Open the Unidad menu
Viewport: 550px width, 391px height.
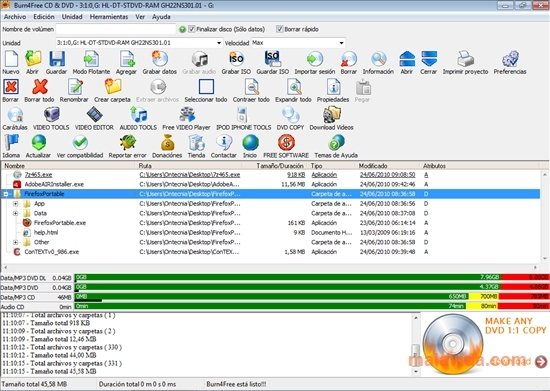[72, 17]
